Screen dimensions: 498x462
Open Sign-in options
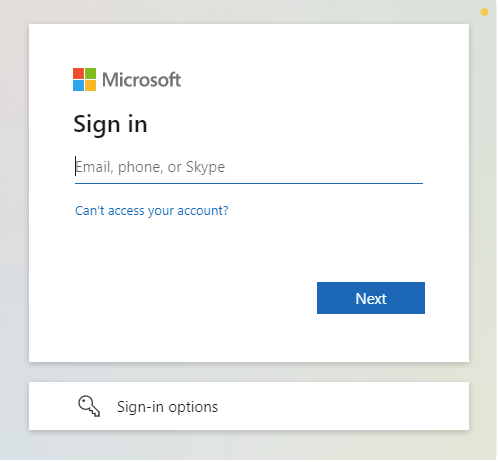[249, 406]
